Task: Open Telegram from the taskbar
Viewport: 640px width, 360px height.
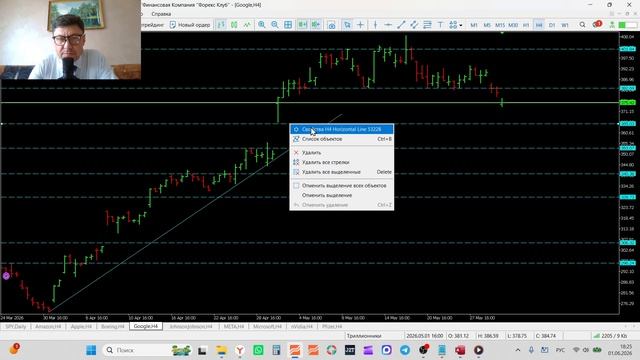Action: [x=405, y=350]
